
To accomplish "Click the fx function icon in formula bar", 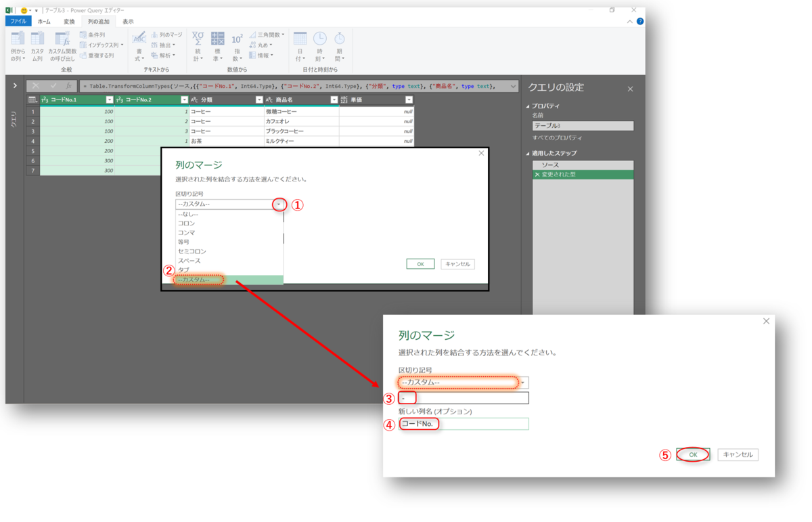I will 69,86.
